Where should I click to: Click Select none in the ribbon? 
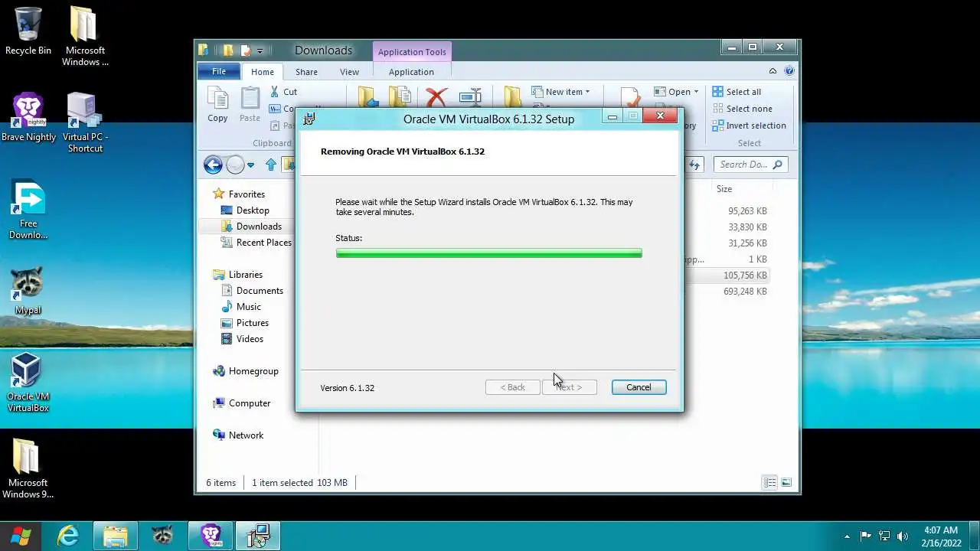coord(742,109)
